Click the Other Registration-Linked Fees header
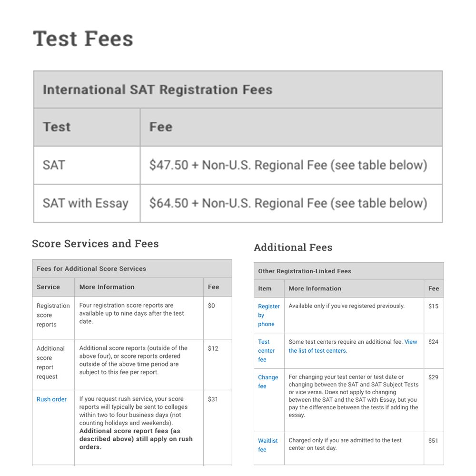Image resolution: width=476 pixels, height=476 pixels. click(349, 271)
